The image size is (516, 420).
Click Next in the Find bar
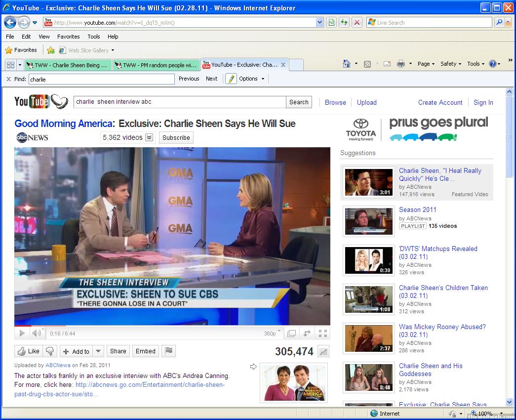coord(212,79)
